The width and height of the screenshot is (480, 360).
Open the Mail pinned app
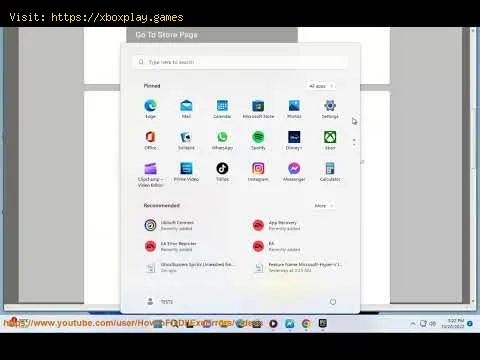(186, 109)
